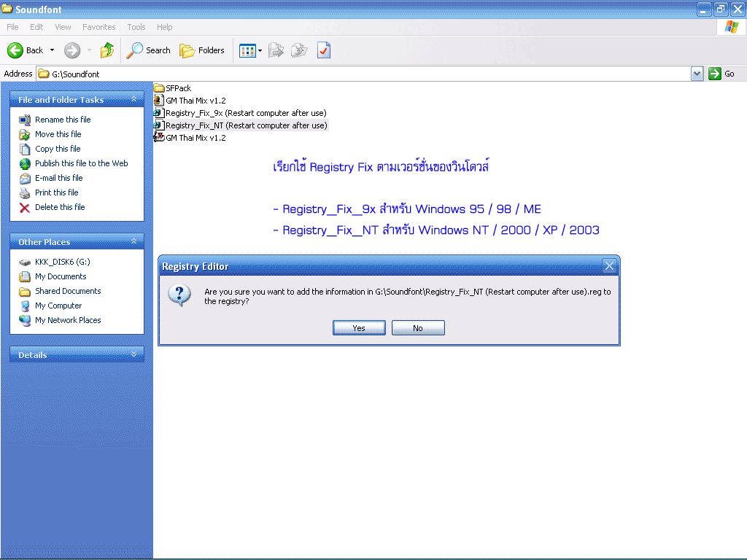Close the Registry Editor dialog
Viewport: 747px width, 560px height.
[609, 265]
